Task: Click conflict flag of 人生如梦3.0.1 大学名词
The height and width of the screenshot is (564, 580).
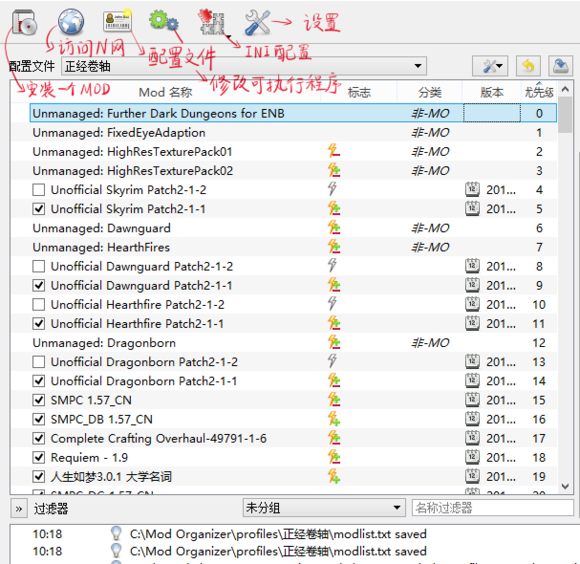Action: 334,476
